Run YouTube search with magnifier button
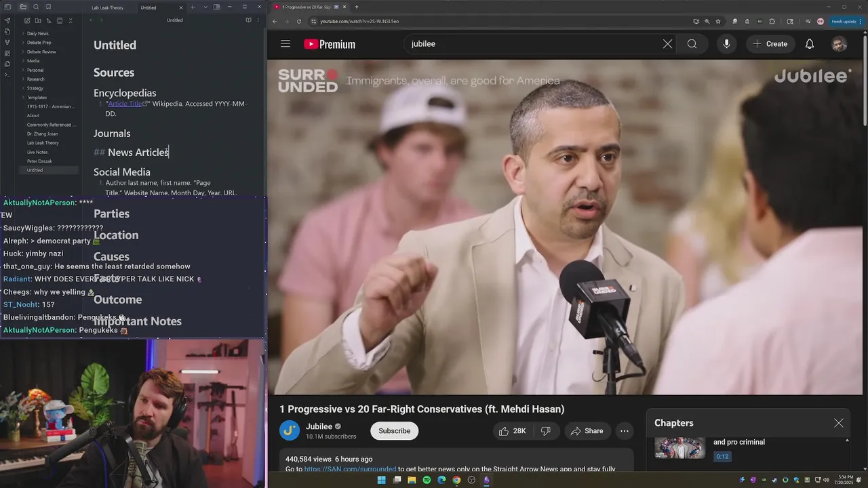 click(692, 44)
